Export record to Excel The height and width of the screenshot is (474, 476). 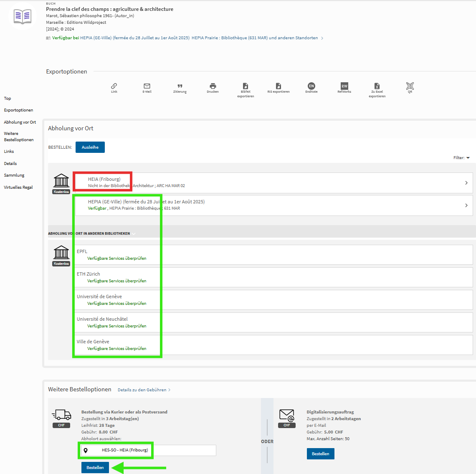pyautogui.click(x=377, y=86)
